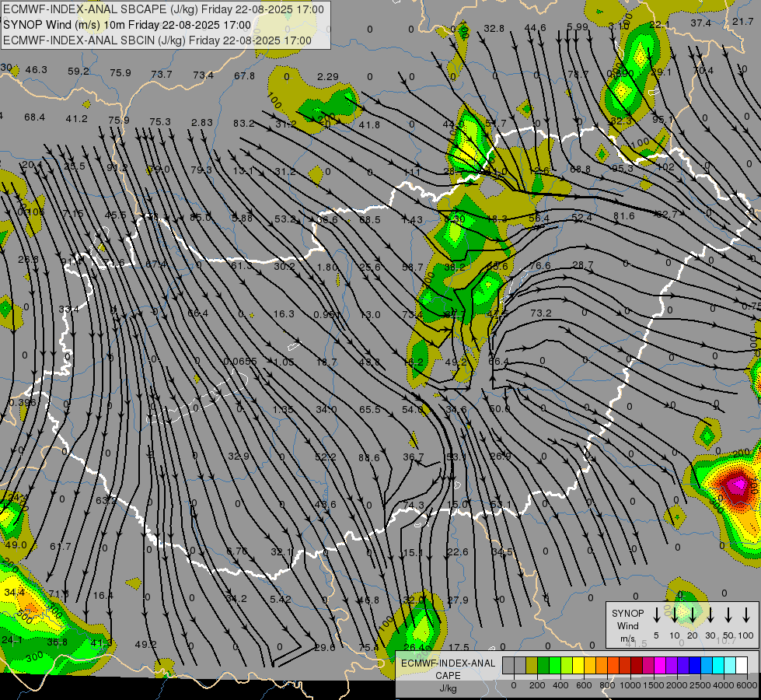Click the 65.5 value on the map
Screen dimensions: 761x700
(370, 410)
